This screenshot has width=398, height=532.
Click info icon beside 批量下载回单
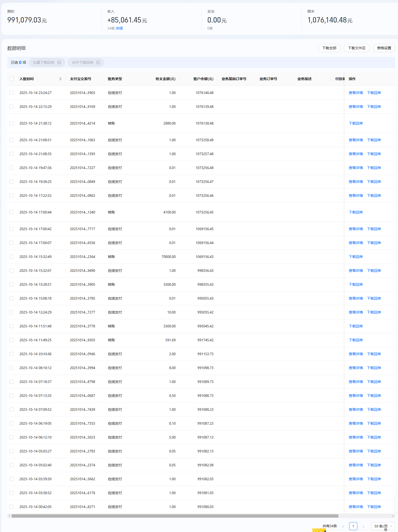pyautogui.click(x=59, y=62)
